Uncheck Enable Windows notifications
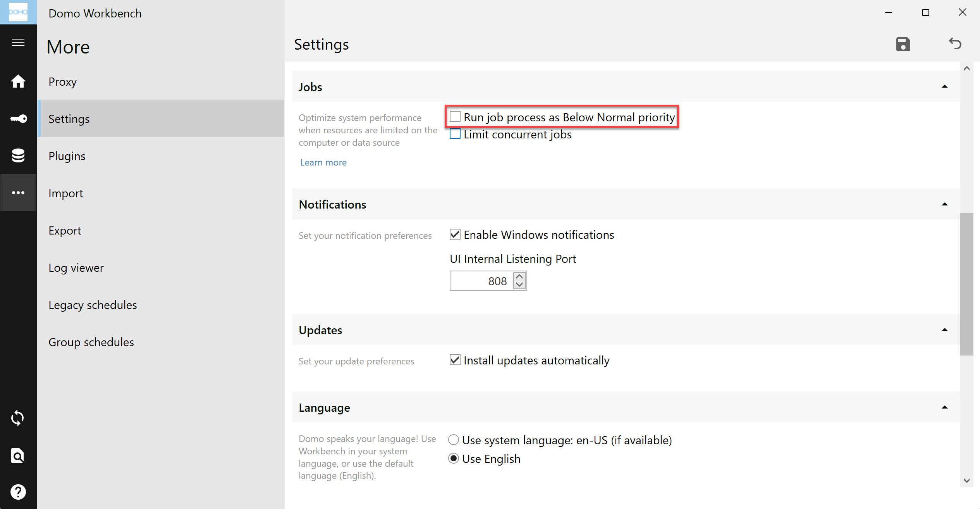 pyautogui.click(x=455, y=235)
